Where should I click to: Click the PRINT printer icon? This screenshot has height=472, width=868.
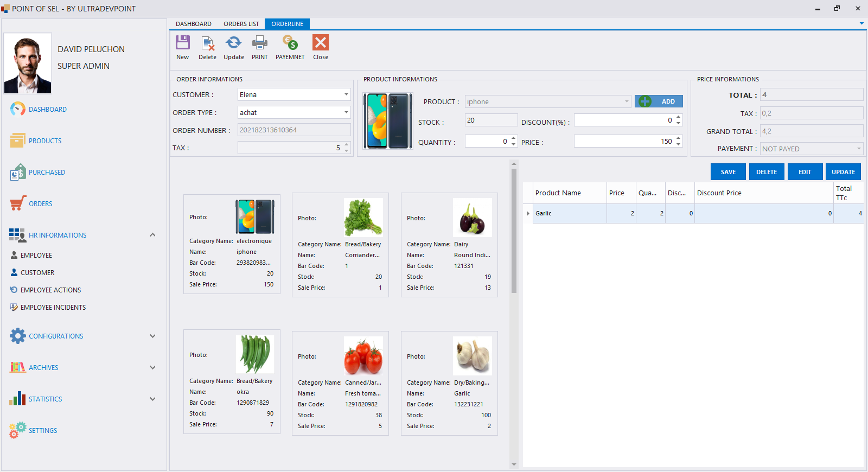tap(260, 42)
